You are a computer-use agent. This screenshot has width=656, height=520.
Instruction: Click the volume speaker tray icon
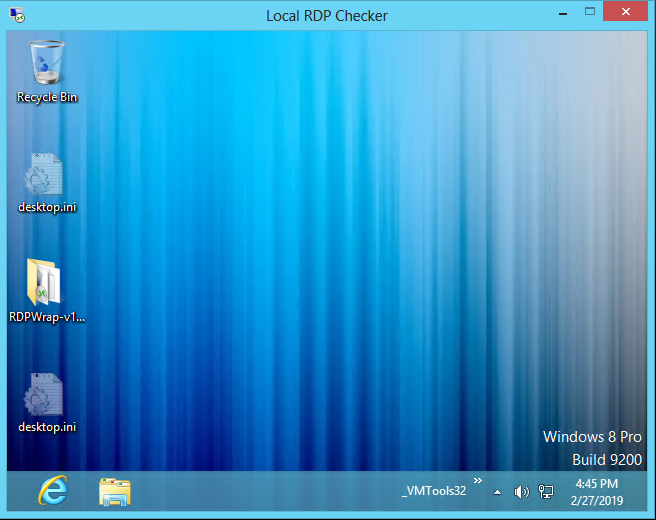click(521, 491)
